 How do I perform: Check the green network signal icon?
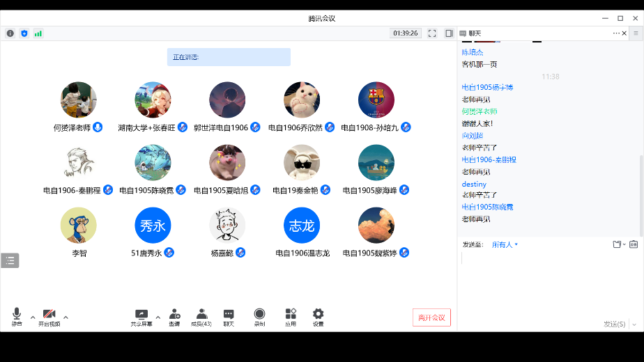[x=38, y=33]
